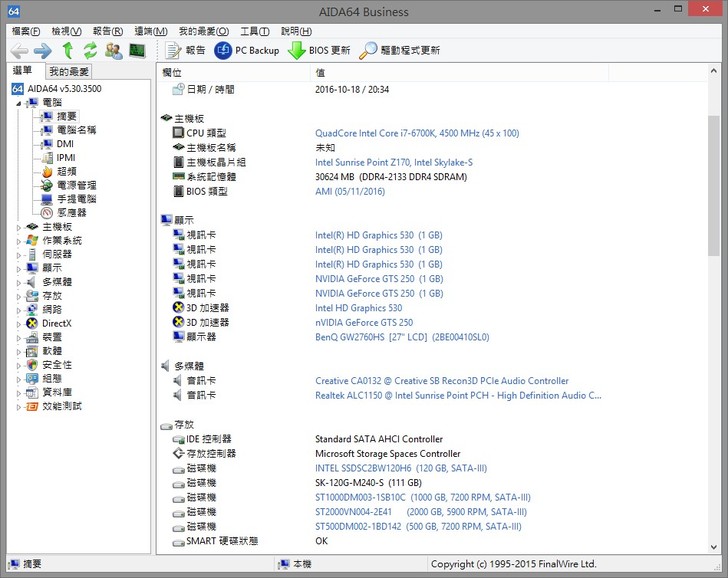
Task: Click the green Up arrow toolbar icon
Action: click(68, 50)
